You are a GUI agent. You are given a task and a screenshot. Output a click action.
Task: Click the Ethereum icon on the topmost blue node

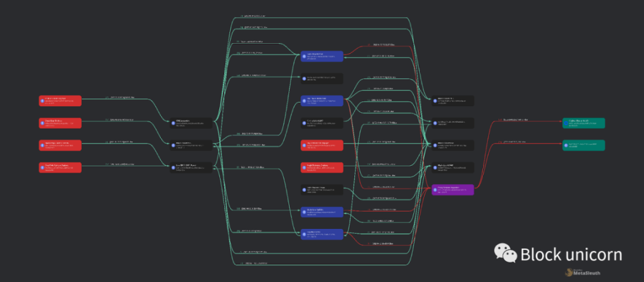[304, 56]
